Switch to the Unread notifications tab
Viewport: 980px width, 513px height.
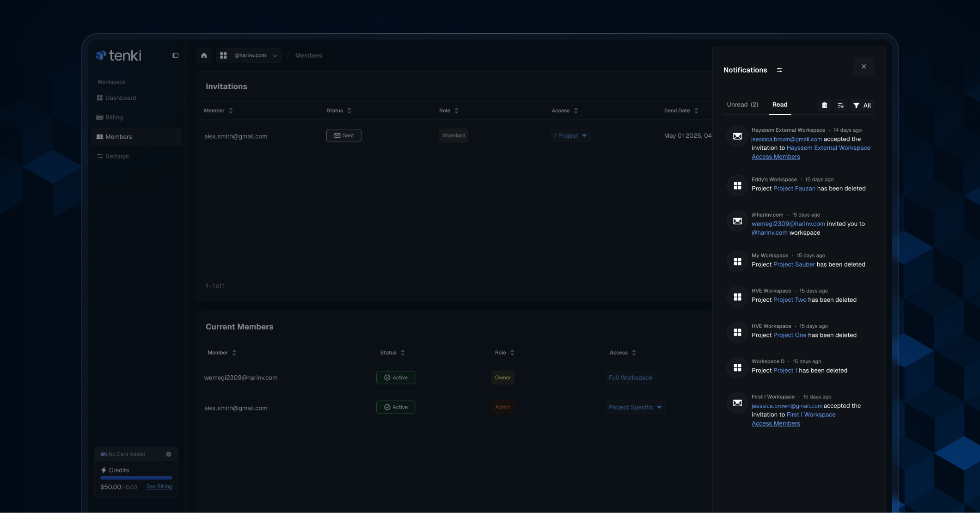[742, 105]
